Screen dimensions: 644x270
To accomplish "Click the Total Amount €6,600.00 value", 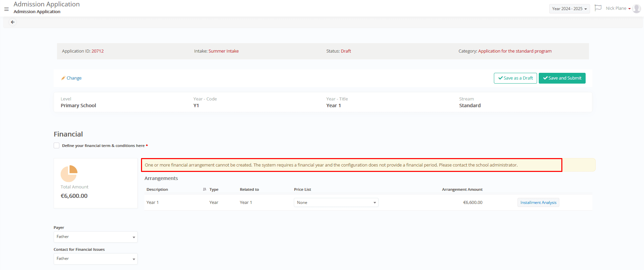I will click(x=74, y=196).
